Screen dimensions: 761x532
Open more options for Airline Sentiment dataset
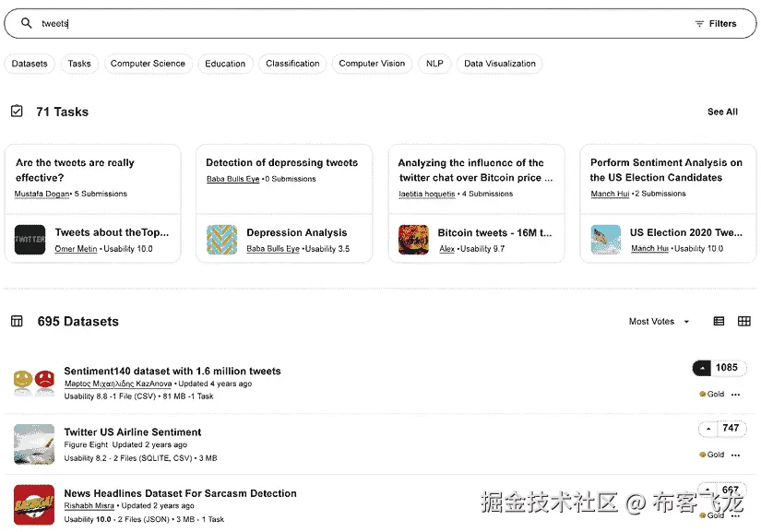[x=736, y=455]
